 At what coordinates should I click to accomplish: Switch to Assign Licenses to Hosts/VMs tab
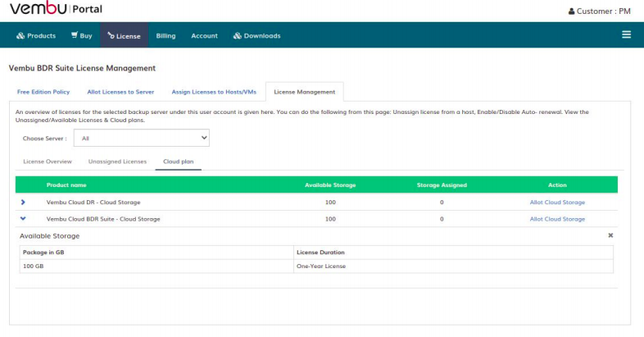[214, 92]
